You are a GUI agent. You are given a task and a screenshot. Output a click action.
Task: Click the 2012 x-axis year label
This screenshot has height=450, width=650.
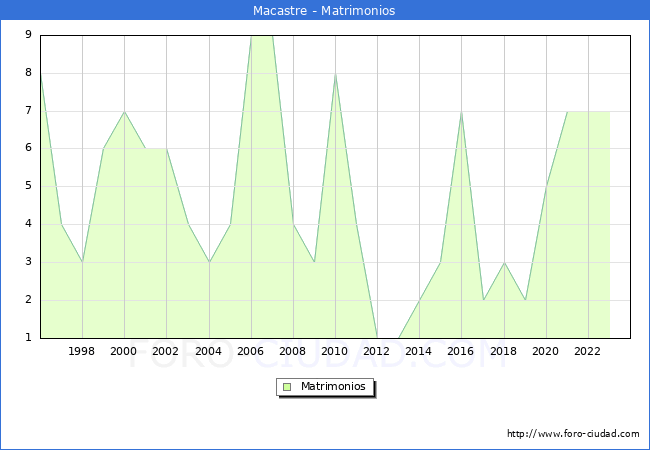(377, 351)
